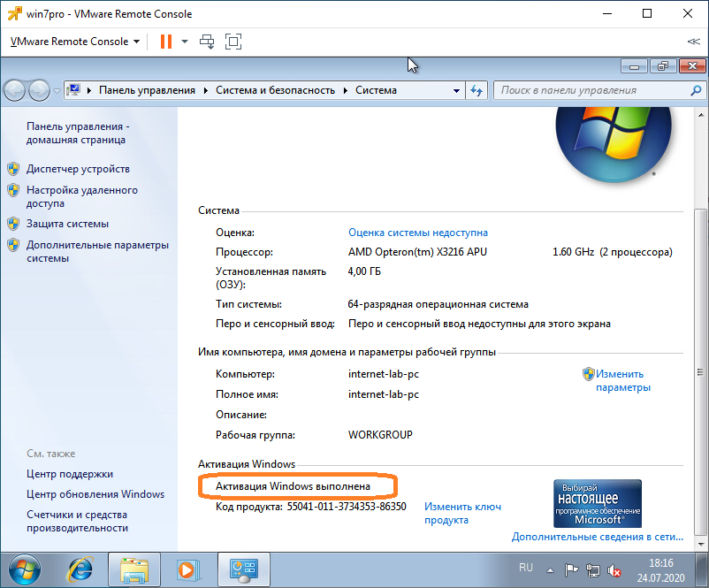Open Дополнительные сведения в сети link
Viewport: 709px width, 588px height.
pyautogui.click(x=598, y=537)
